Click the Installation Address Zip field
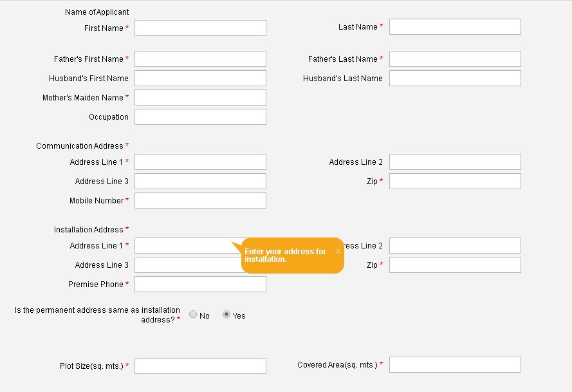Screen dimensions: 572x392 (455, 265)
